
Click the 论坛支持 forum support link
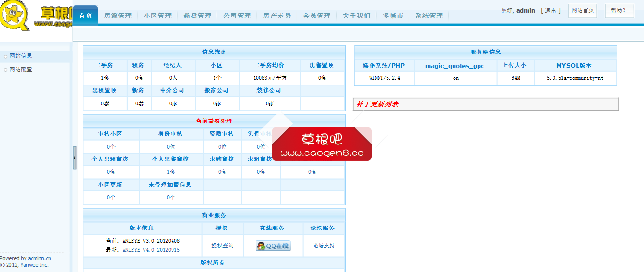[x=323, y=246]
